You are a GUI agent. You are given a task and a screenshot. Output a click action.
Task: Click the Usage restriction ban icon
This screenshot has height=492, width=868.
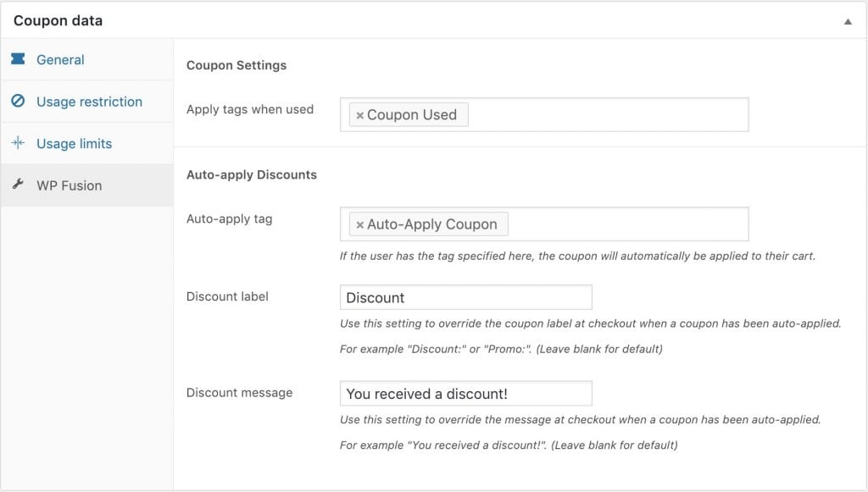click(x=18, y=102)
